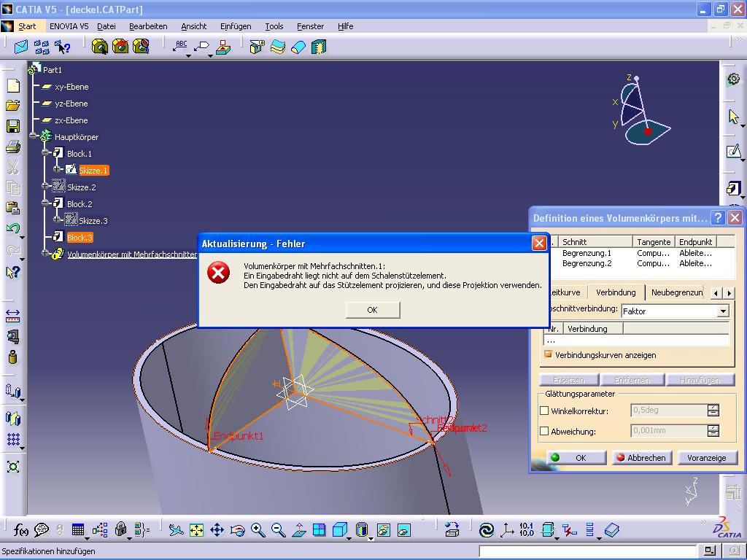Switch to the Neubegrenzung tab

(676, 292)
